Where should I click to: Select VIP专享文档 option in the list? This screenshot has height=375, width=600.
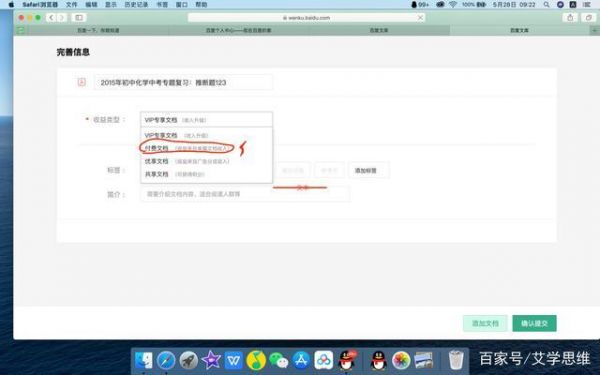206,135
